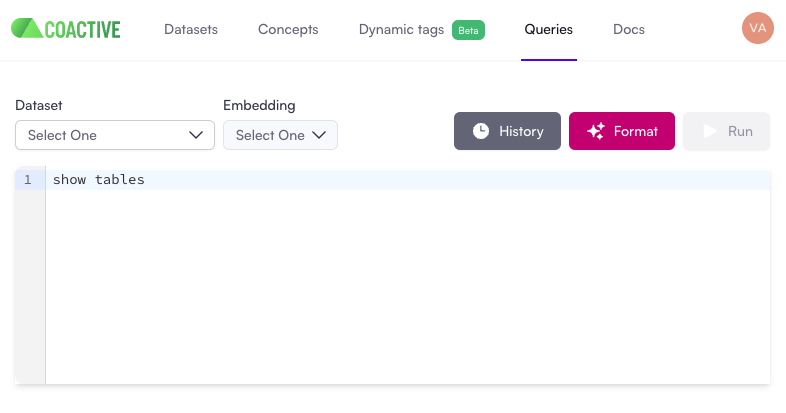Click the clock icon on History
The height and width of the screenshot is (413, 786).
[x=481, y=131]
